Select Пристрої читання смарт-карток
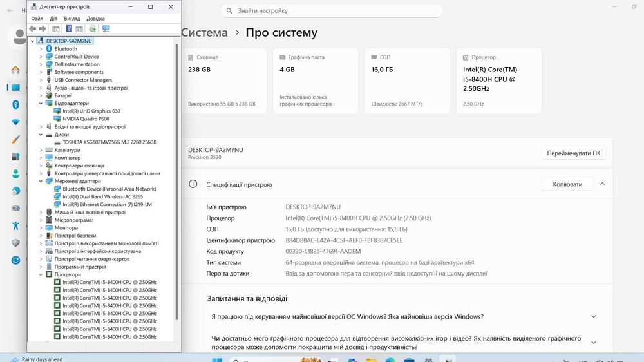The image size is (644, 362). [x=91, y=259]
